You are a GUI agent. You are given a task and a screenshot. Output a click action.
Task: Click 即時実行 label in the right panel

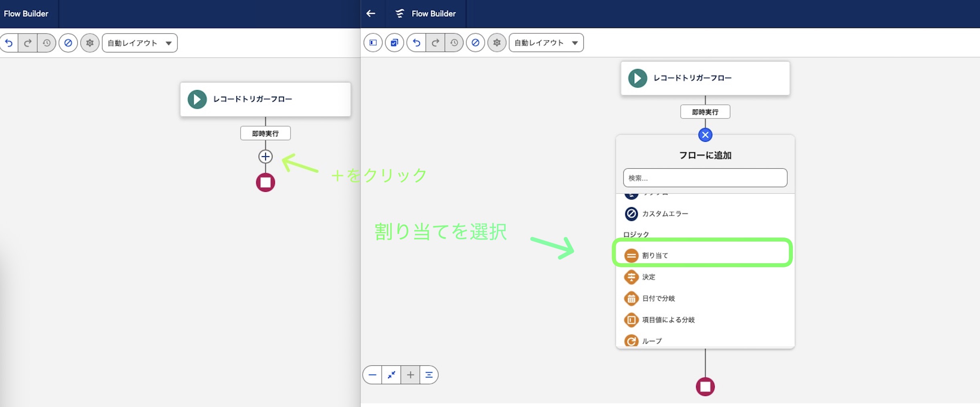705,112
